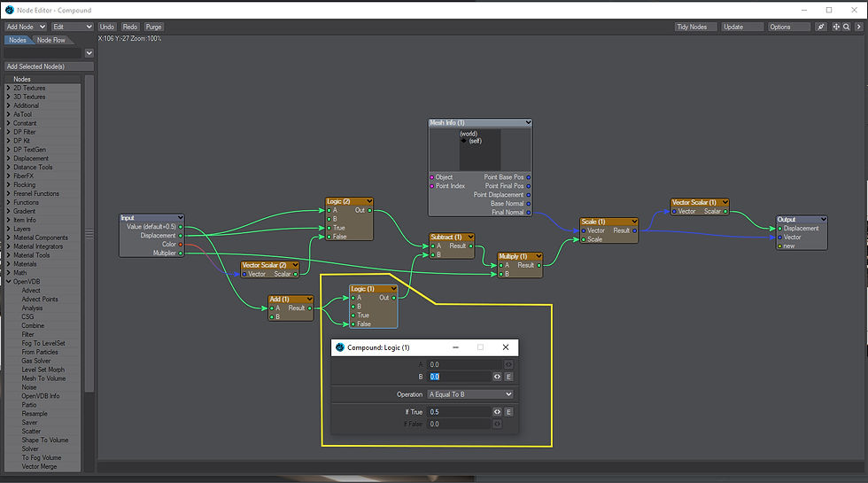Collapse the Mesh Info (1) node arrow
This screenshot has width=868, height=483.
click(x=528, y=122)
